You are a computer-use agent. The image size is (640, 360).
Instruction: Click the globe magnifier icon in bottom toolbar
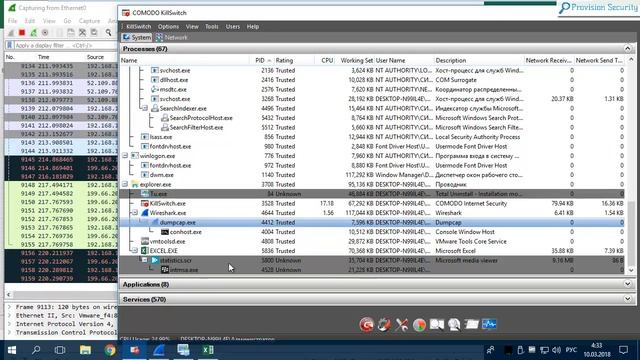pyautogui.click(x=454, y=324)
